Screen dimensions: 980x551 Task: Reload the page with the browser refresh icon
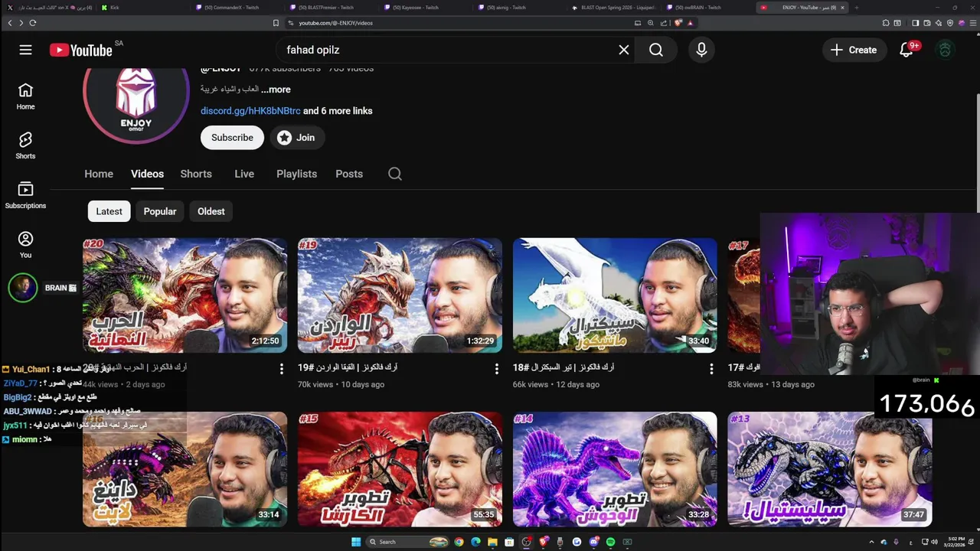32,23
